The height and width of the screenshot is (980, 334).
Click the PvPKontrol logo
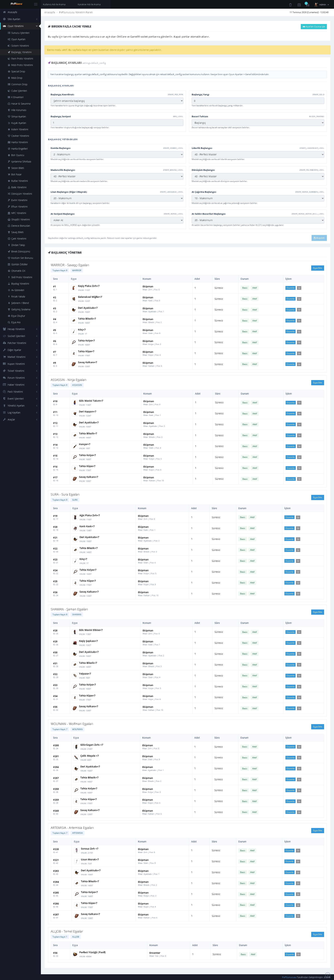(x=16, y=4)
